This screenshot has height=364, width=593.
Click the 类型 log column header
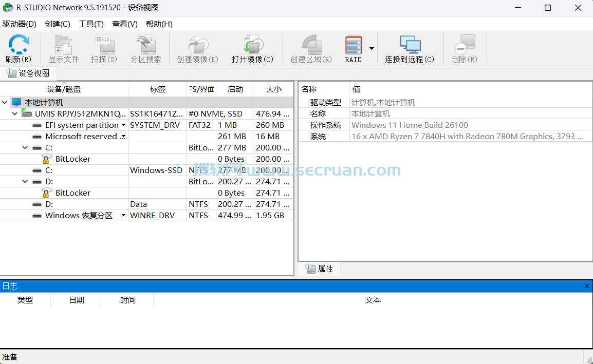coord(25,300)
